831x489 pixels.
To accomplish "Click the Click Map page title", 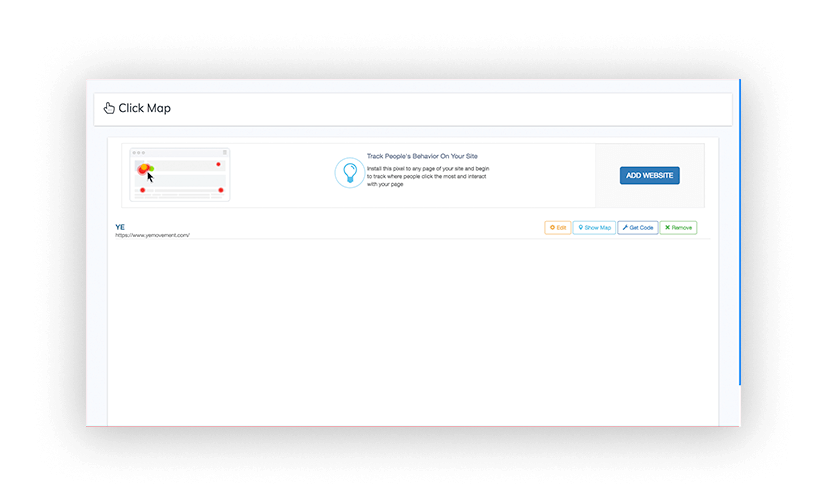I will [144, 108].
